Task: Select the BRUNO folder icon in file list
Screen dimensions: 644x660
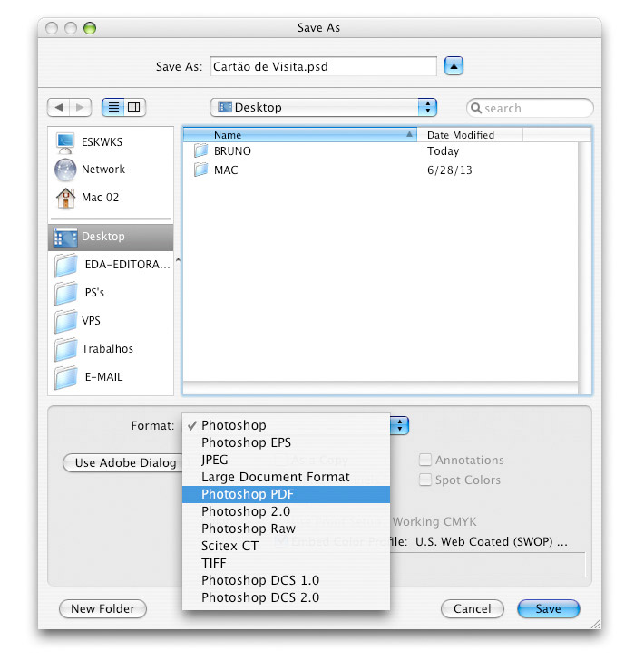Action: (200, 150)
